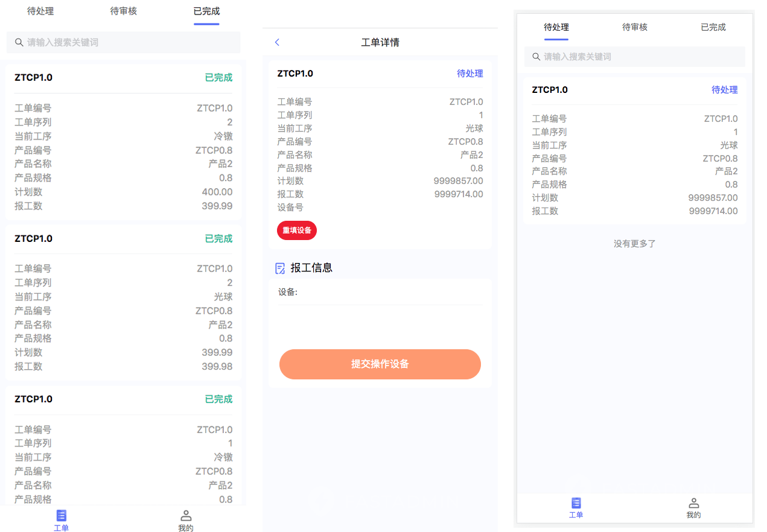767x532 pixels.
Task: Click 399.98 reported quantity value
Action: point(217,367)
